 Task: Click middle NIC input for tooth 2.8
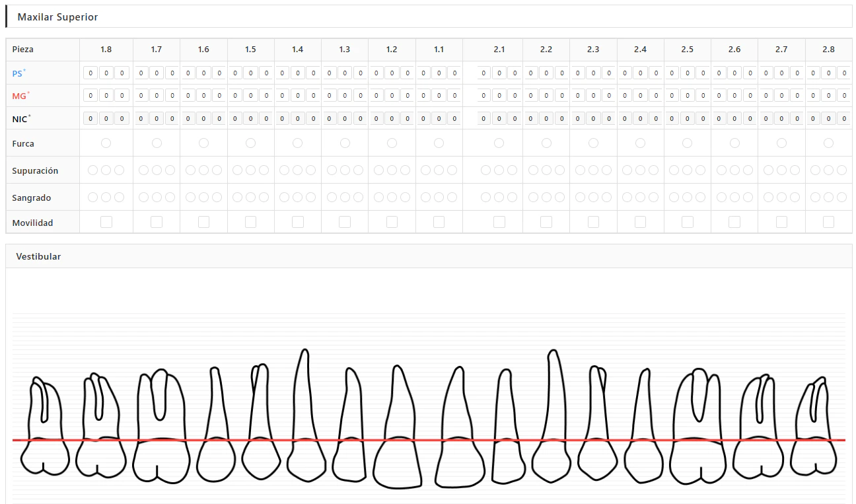[829, 119]
